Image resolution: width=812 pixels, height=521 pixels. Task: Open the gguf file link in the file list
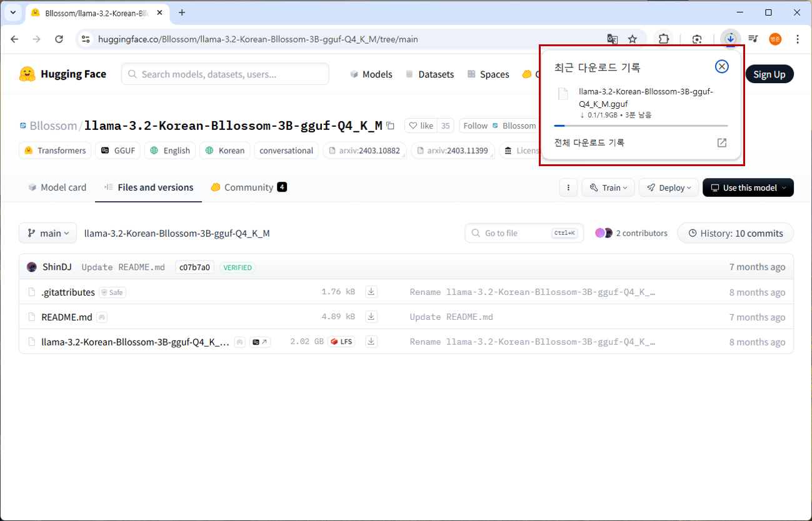tap(135, 342)
